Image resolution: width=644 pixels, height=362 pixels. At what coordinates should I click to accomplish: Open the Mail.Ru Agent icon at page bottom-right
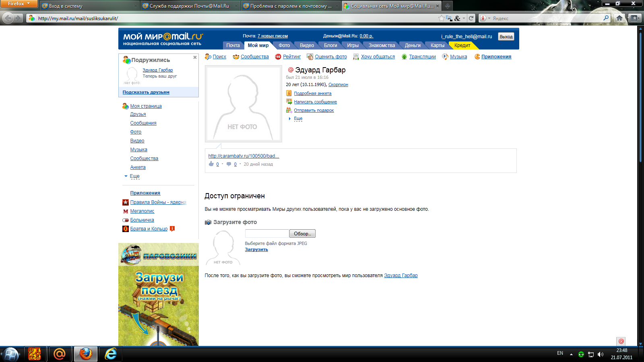tap(621, 341)
